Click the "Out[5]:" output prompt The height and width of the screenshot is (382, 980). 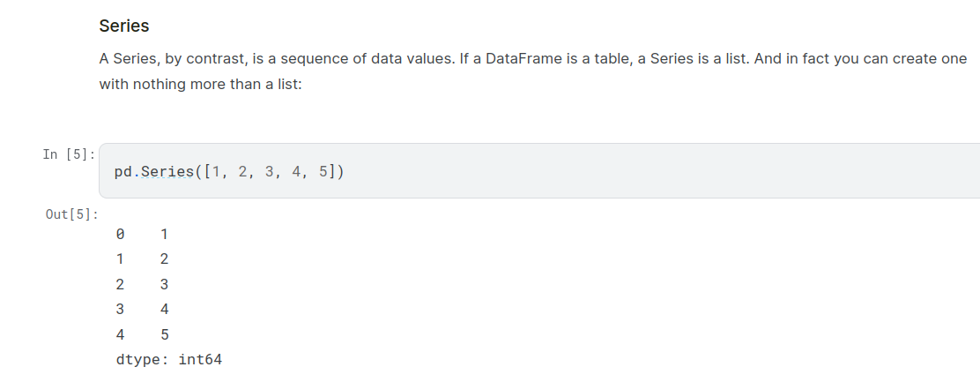(71, 214)
